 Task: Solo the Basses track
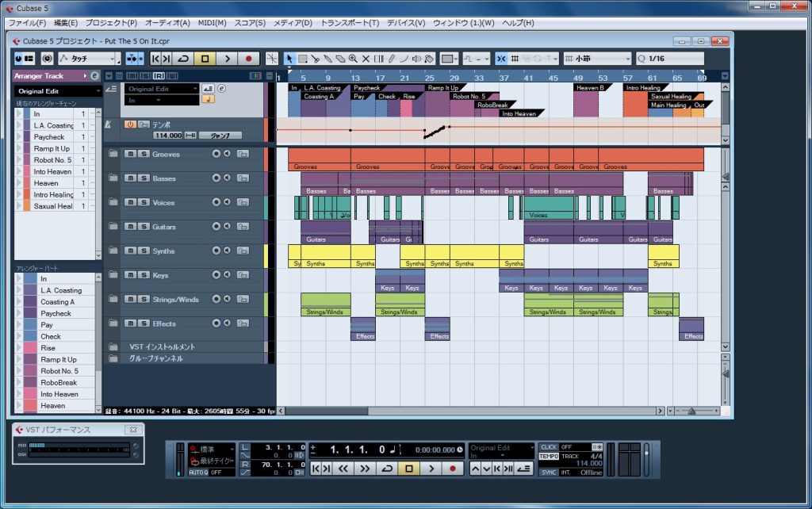coord(144,178)
